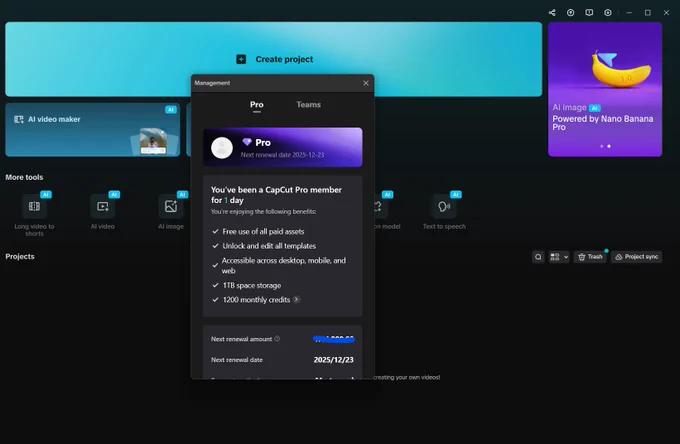The image size is (680, 444).
Task: Open the Text to speech tool
Action: click(444, 212)
